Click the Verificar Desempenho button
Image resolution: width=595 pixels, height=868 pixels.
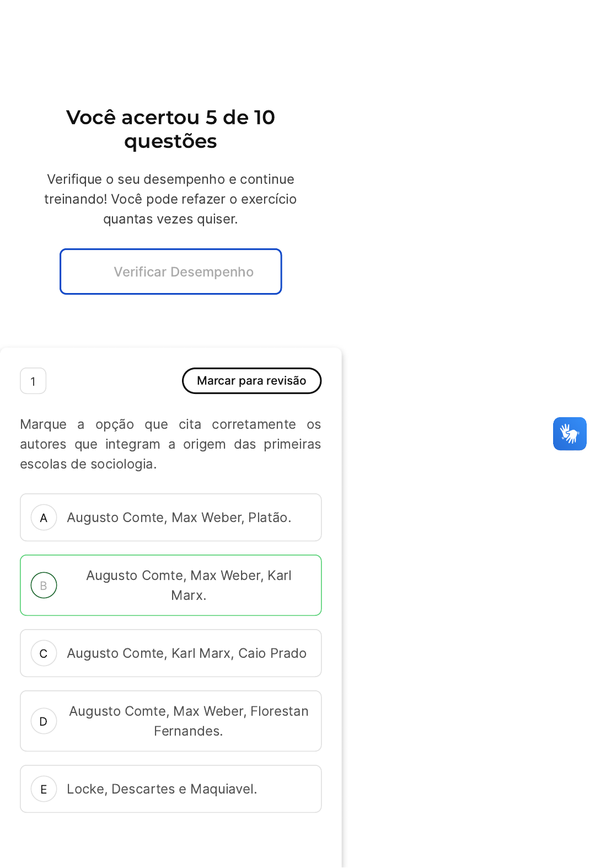pyautogui.click(x=171, y=271)
